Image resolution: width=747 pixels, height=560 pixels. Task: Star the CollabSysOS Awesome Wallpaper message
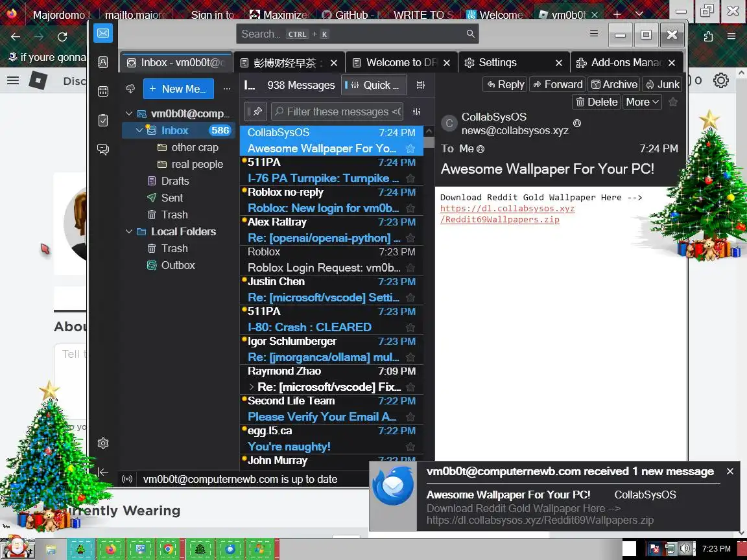[x=410, y=148]
